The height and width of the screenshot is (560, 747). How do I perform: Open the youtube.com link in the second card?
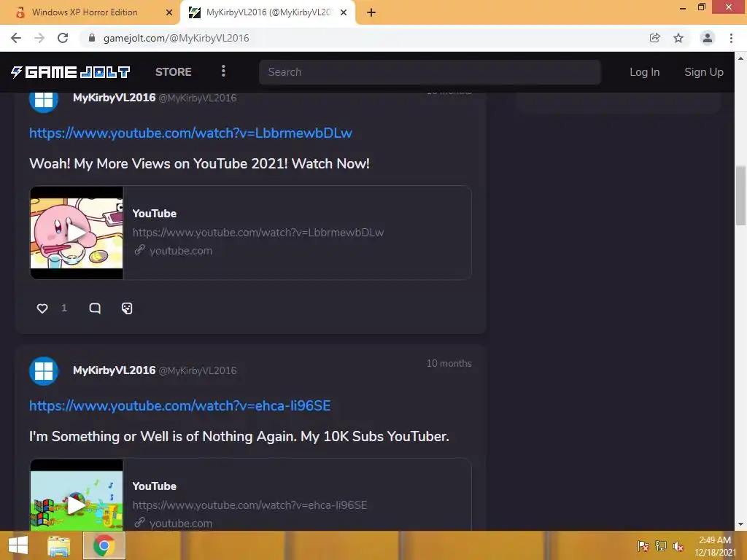tap(181, 524)
